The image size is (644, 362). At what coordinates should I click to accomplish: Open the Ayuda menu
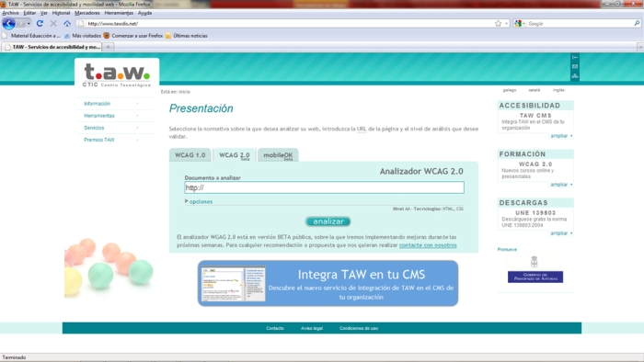pyautogui.click(x=144, y=13)
